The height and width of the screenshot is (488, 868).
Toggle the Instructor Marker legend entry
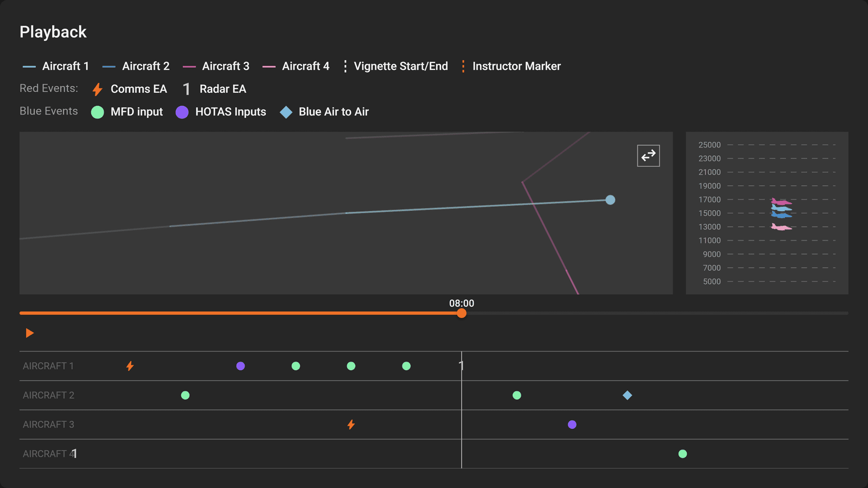pyautogui.click(x=510, y=66)
